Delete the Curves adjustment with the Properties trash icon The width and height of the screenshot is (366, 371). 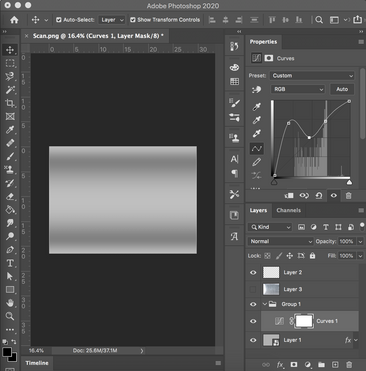click(x=349, y=196)
